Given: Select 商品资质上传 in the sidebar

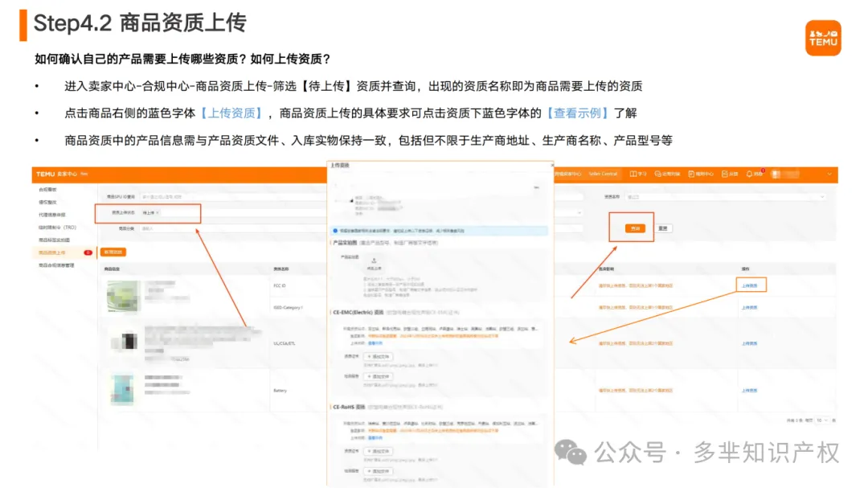Looking at the screenshot, I should (x=52, y=252).
